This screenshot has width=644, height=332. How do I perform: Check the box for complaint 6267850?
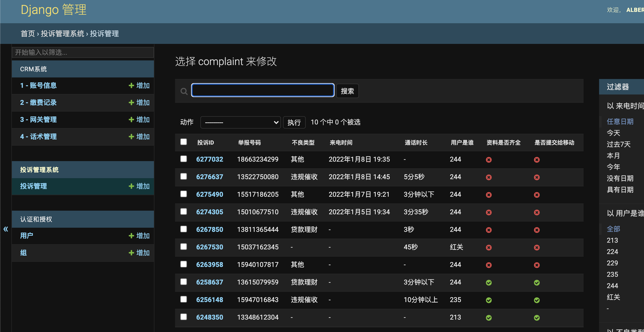pos(184,229)
